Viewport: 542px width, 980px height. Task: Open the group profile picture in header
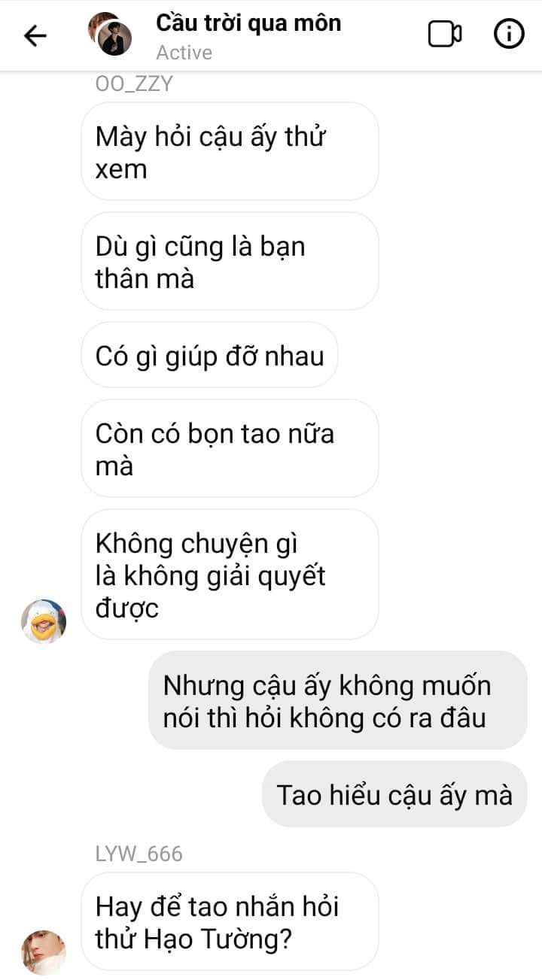tap(110, 35)
